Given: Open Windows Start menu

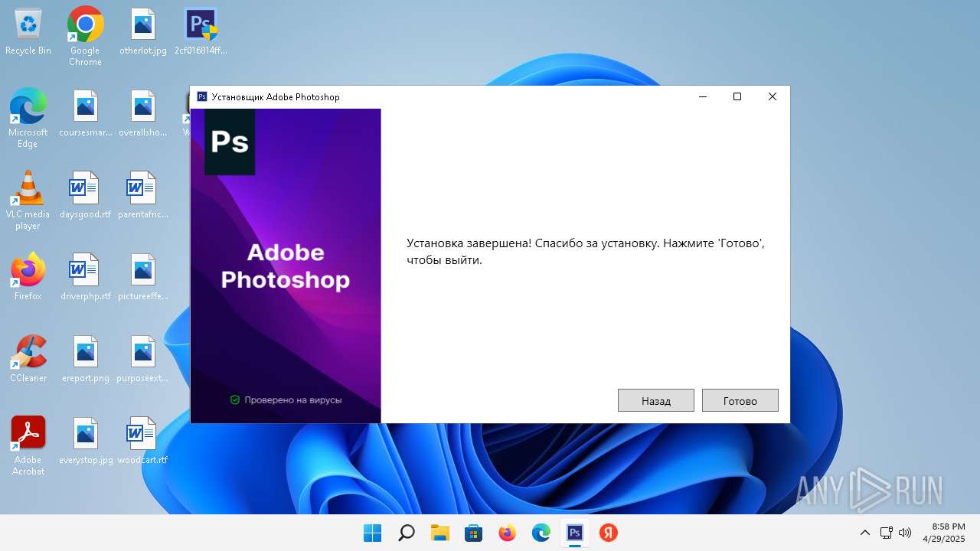Looking at the screenshot, I should point(372,533).
